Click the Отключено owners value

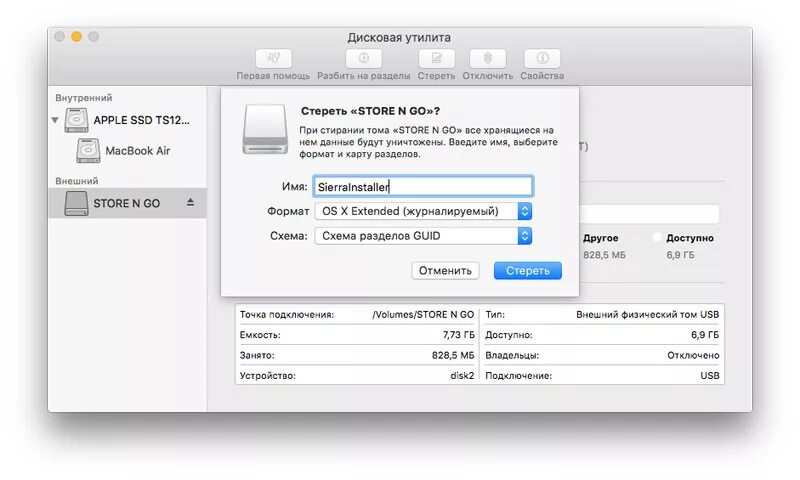[693, 356]
